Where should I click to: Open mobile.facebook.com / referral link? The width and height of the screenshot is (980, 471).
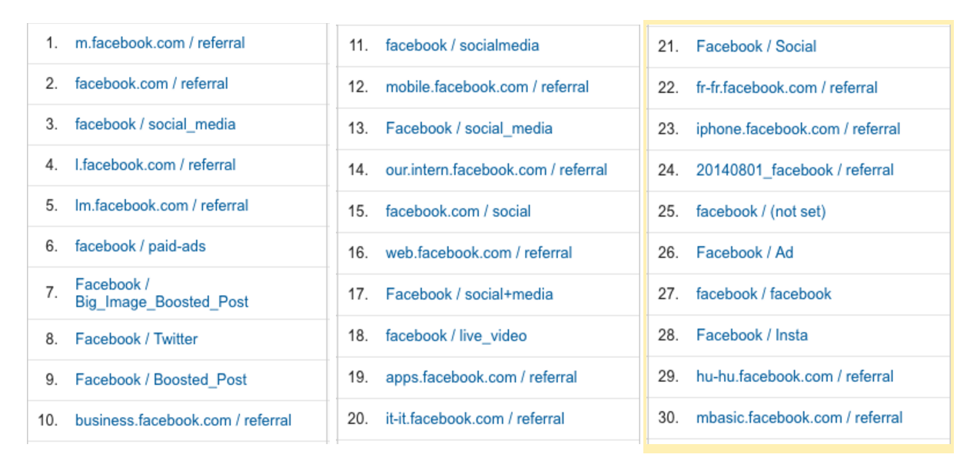click(x=487, y=87)
